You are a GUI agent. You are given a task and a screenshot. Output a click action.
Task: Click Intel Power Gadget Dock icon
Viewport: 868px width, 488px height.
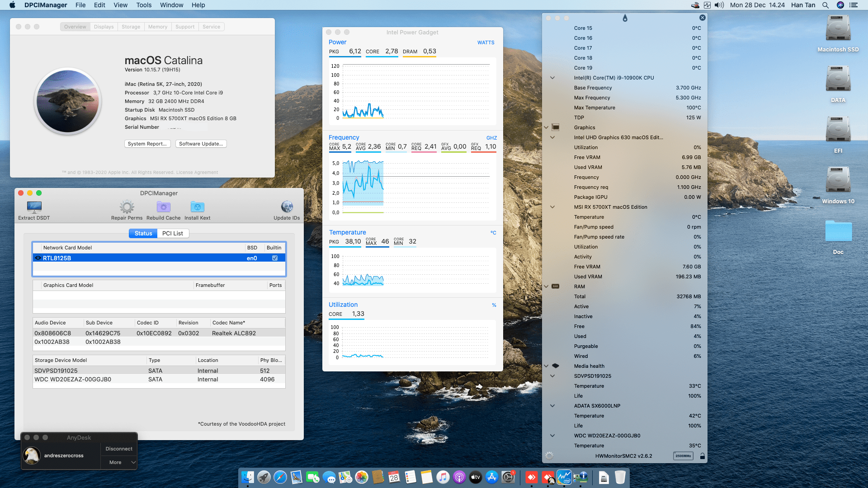click(x=564, y=477)
